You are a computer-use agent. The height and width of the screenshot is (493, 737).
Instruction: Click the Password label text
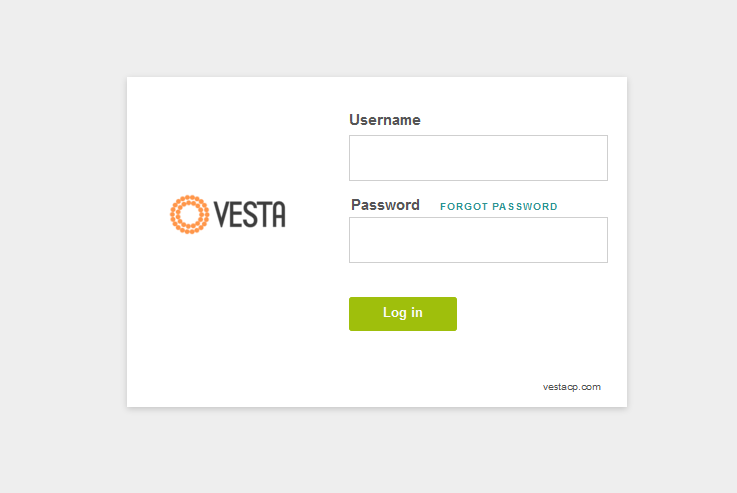coord(385,205)
